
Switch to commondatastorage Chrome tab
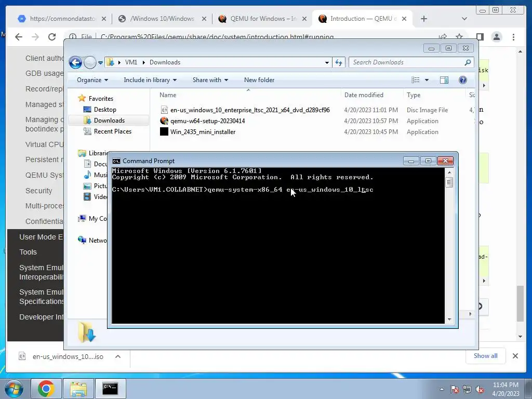62,19
